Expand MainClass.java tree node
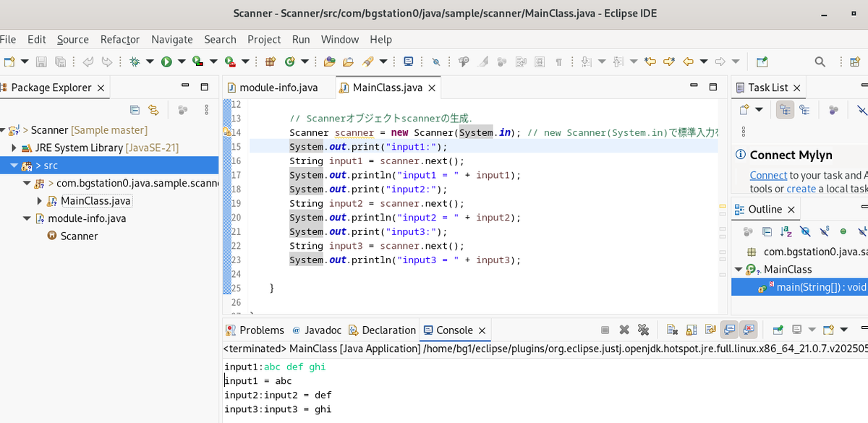 39,201
